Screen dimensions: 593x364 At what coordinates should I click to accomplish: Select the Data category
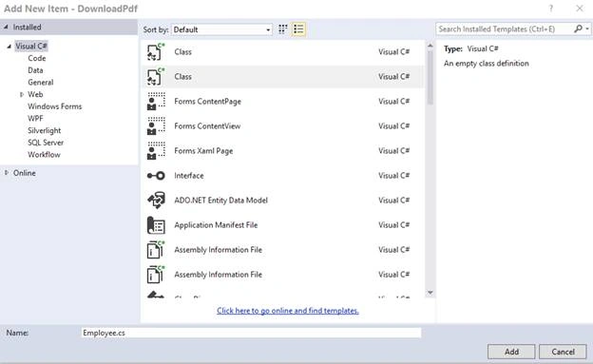pos(35,70)
